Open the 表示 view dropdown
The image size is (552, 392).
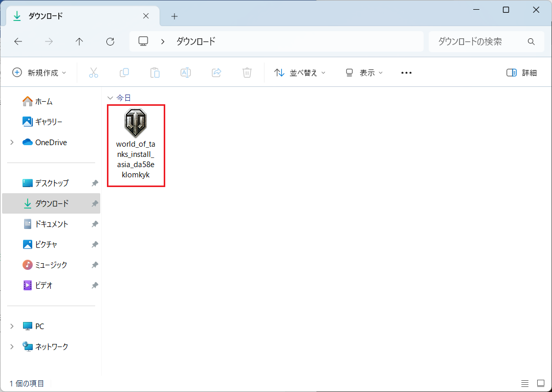364,73
